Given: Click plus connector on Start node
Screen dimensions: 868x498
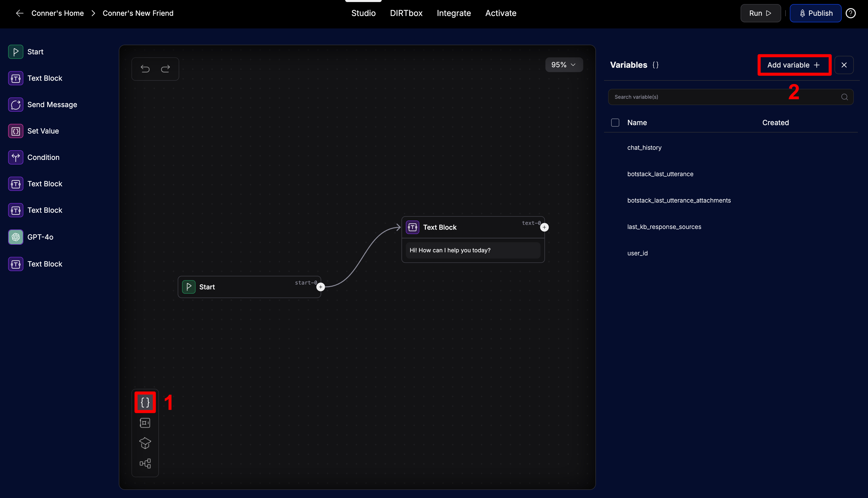Looking at the screenshot, I should (x=321, y=287).
